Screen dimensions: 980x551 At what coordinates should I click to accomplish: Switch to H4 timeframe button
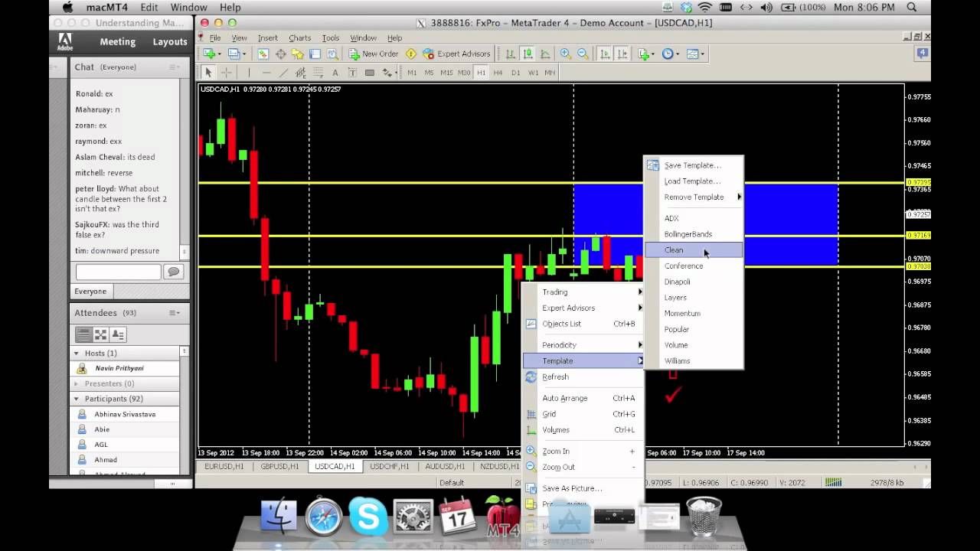click(x=498, y=73)
